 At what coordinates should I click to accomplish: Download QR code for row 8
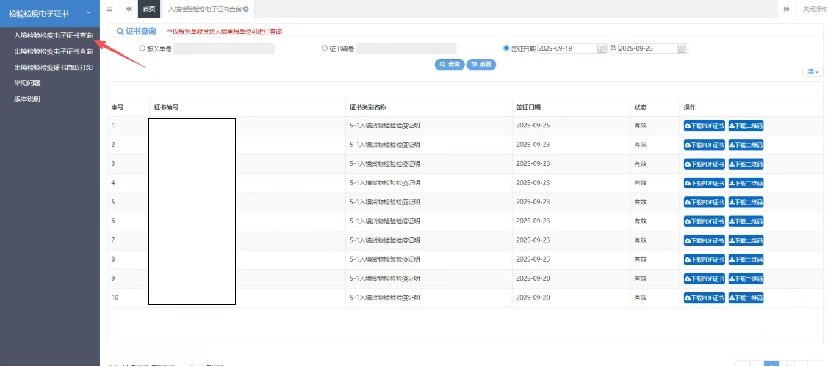point(746,259)
